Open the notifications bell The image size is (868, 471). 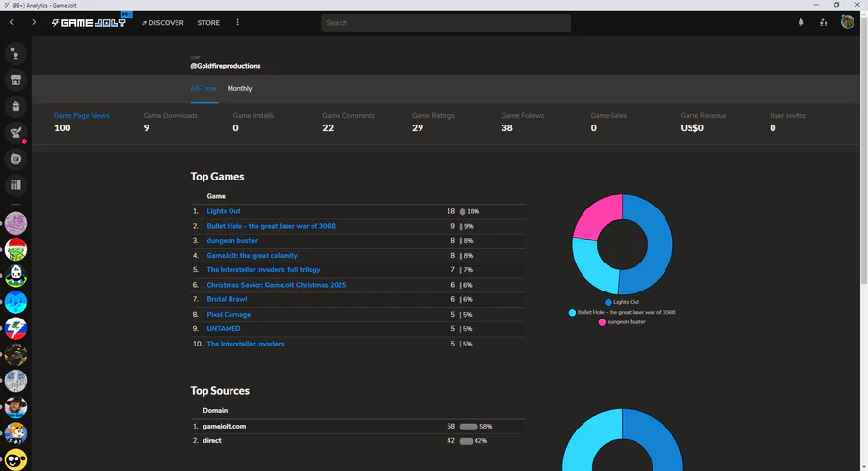(801, 23)
